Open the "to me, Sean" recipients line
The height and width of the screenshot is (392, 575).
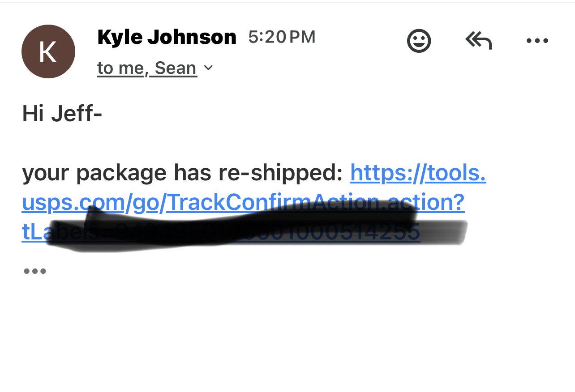point(147,68)
